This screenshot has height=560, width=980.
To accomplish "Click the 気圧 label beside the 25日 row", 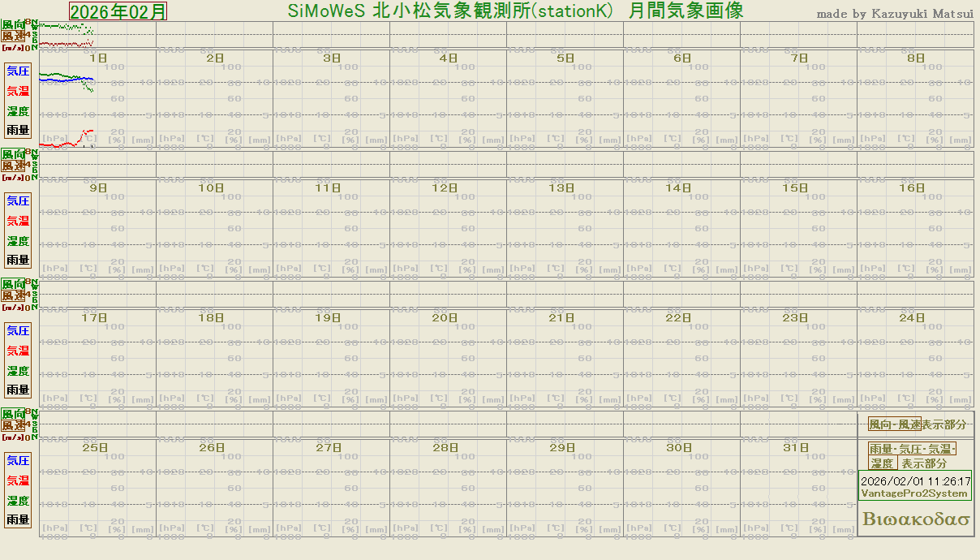I will (x=18, y=460).
